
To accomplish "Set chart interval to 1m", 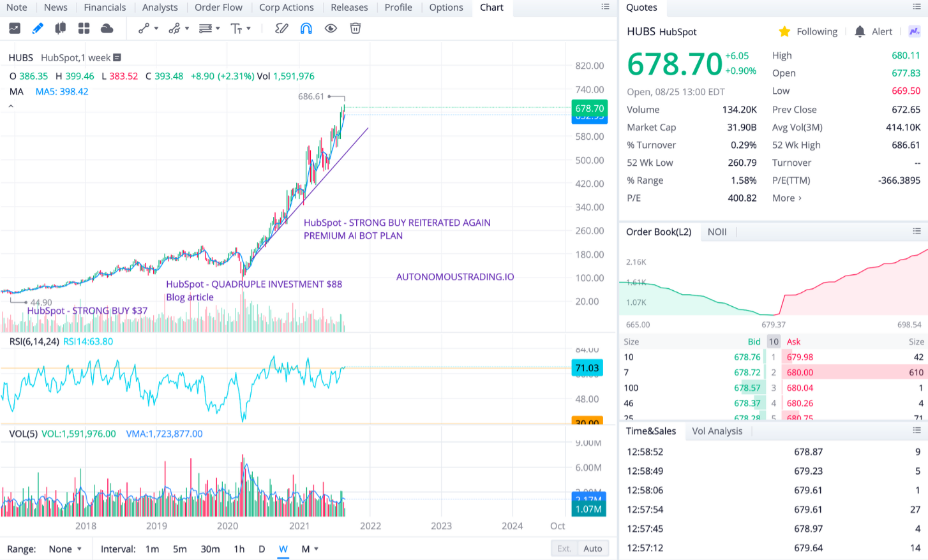I will [152, 549].
